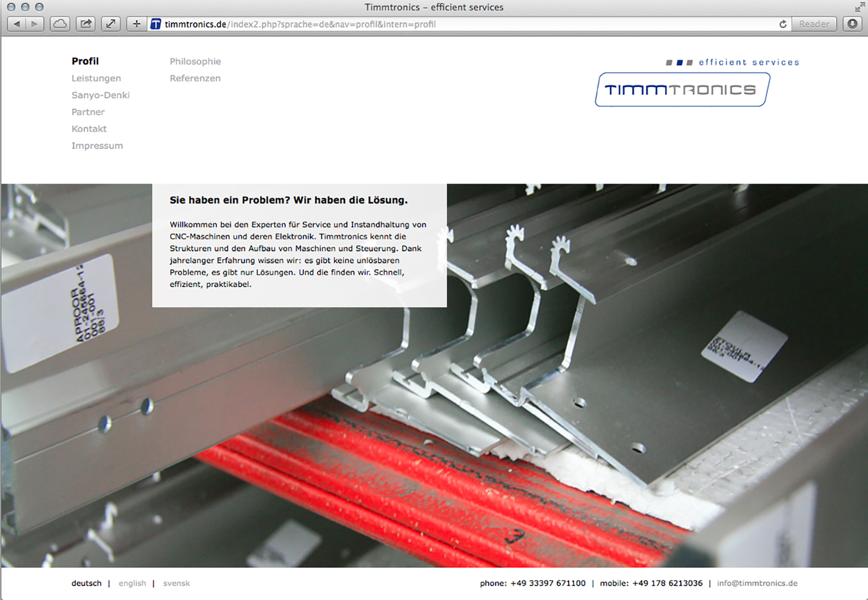The height and width of the screenshot is (600, 868).
Task: Open the Referenzen submenu item
Action: [x=195, y=78]
